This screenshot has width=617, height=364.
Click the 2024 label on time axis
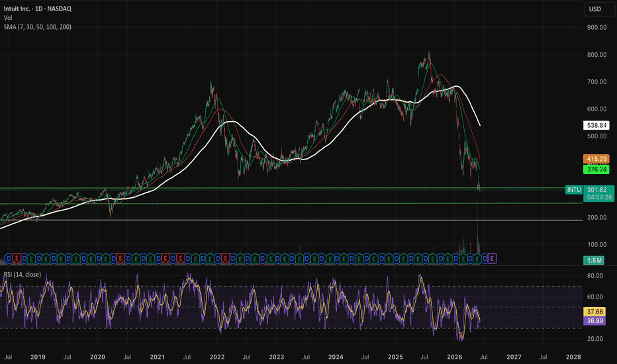pos(336,357)
